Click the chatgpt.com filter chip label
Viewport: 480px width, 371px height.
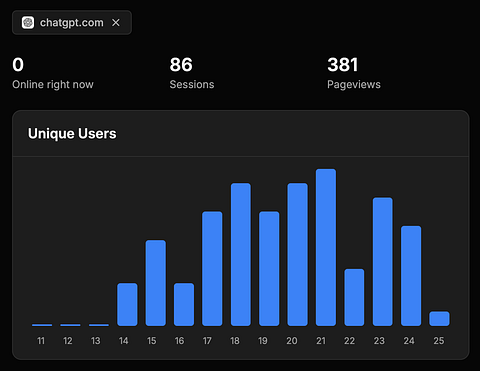tap(72, 23)
